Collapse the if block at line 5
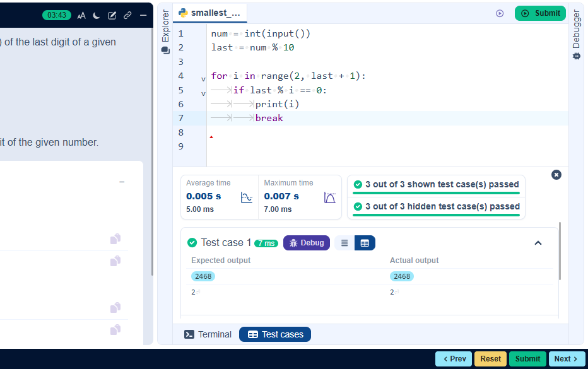This screenshot has height=369, width=588. pos(203,93)
